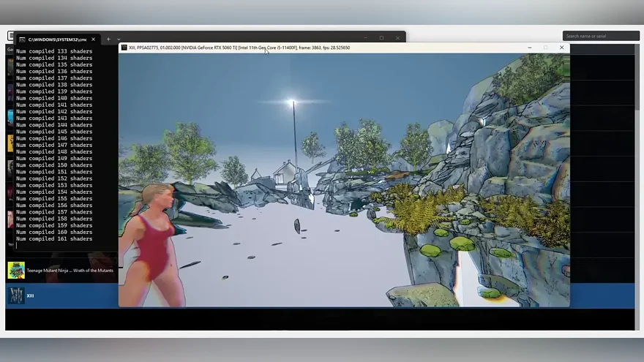Open the terminal tab dropdown arrow

119,39
